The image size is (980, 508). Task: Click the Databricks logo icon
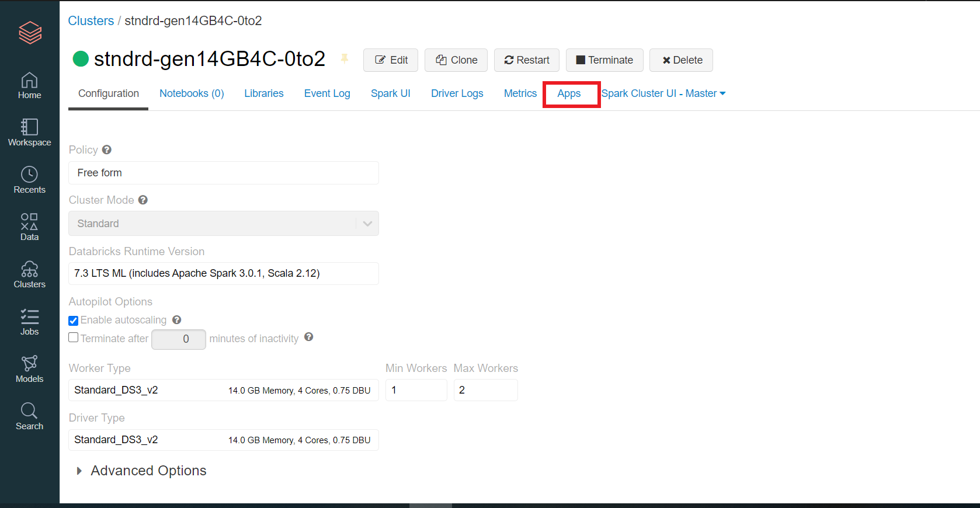point(30,32)
